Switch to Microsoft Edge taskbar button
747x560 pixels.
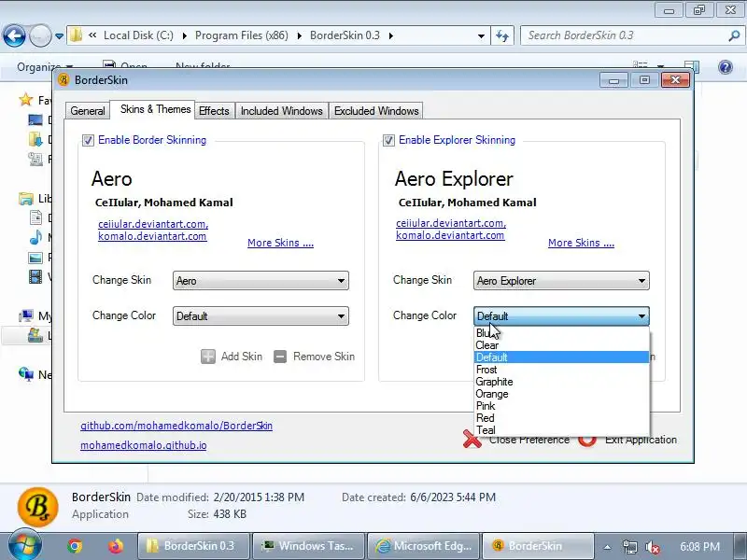click(x=424, y=546)
